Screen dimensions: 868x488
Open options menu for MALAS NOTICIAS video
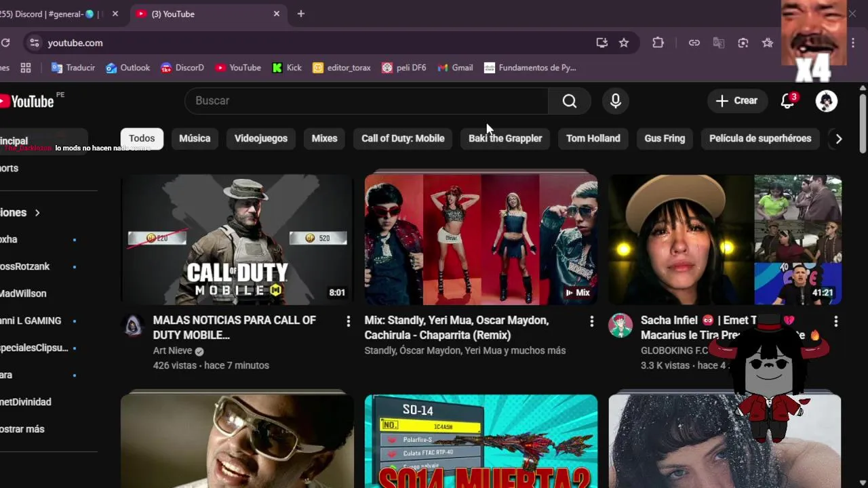pos(348,321)
